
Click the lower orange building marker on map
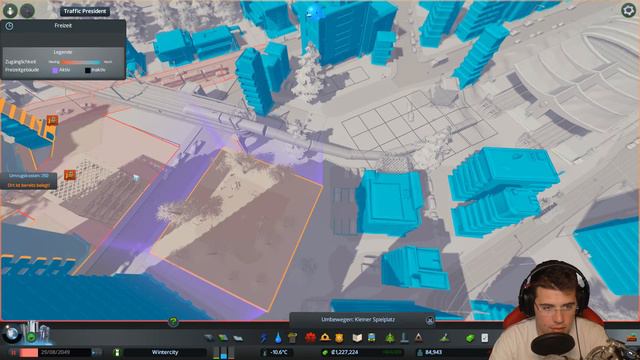(x=70, y=175)
